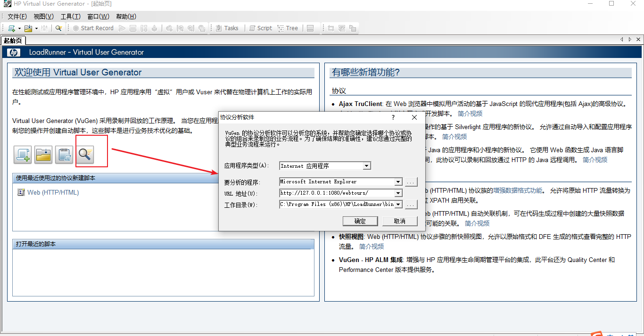Expand the Open Script toolbar dropdown arrow
This screenshot has width=644, height=336.
coord(36,28)
